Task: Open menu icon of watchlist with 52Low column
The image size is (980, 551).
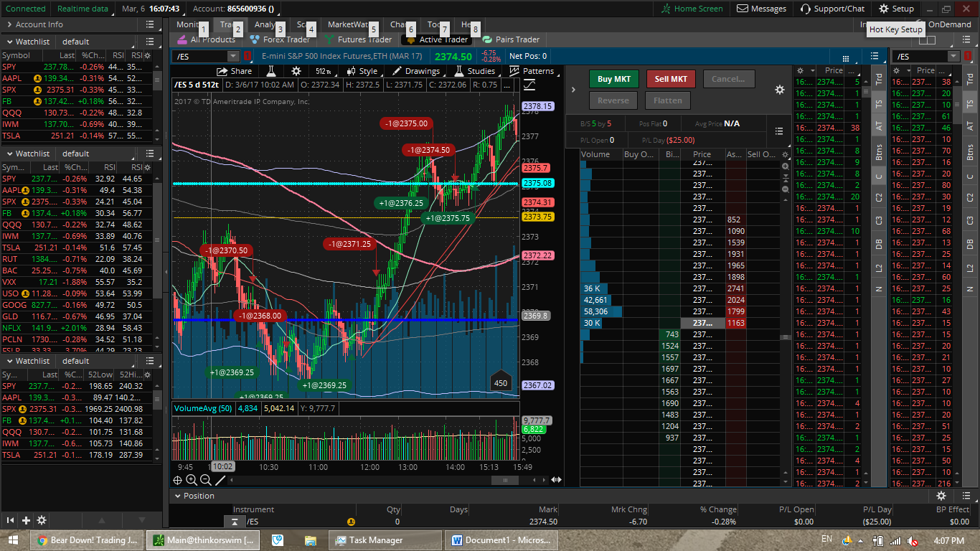Action: pyautogui.click(x=150, y=361)
